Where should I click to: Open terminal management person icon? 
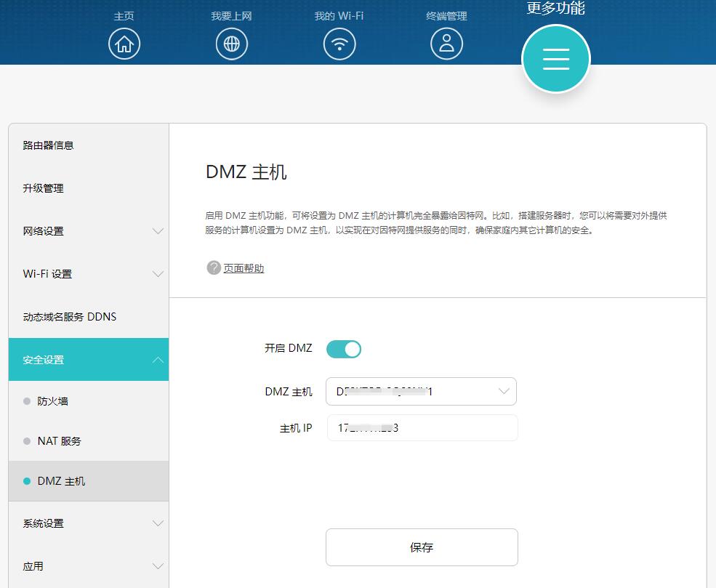point(446,44)
